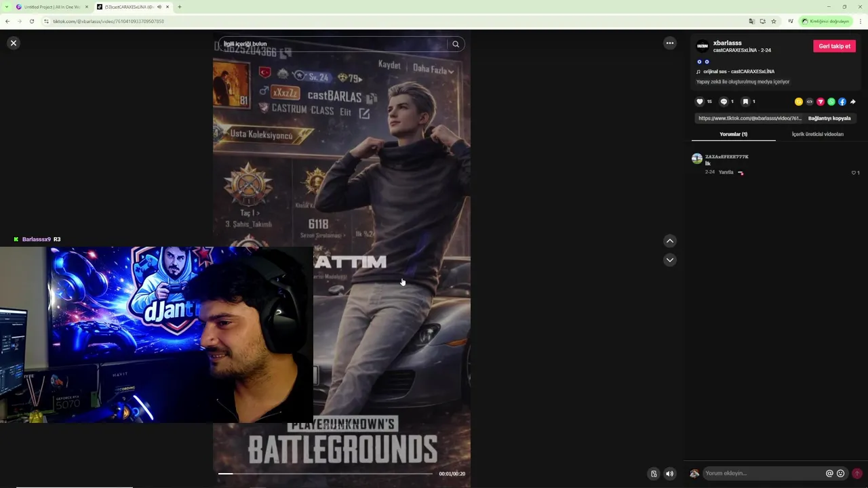
Task: Focus the 'İlgili içeriği bulun' search field
Action: (332, 44)
